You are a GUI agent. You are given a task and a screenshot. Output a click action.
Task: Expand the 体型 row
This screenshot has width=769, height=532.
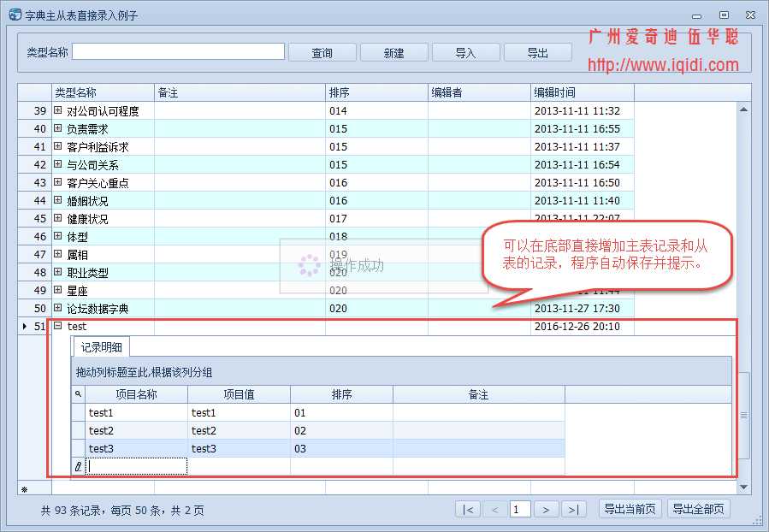click(x=58, y=236)
